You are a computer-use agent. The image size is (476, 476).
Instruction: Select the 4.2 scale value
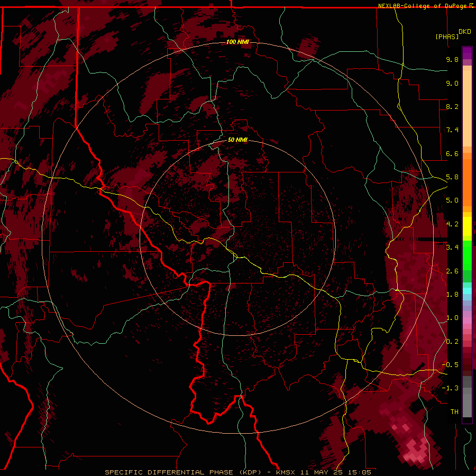click(x=452, y=224)
